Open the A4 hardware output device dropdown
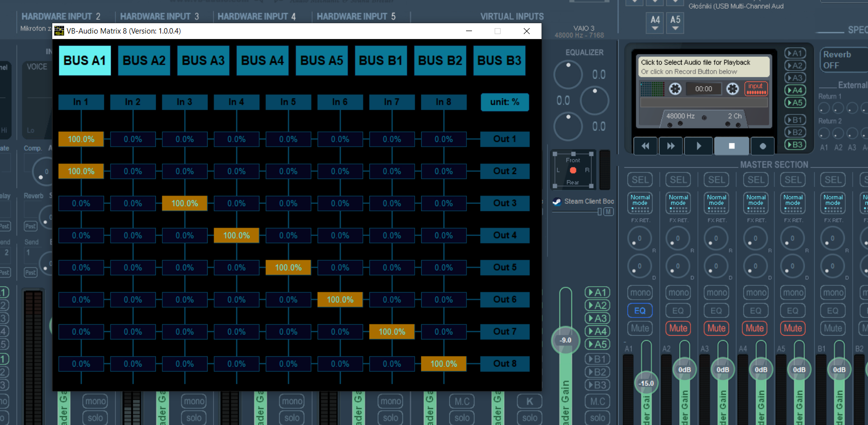The width and height of the screenshot is (868, 425). (655, 23)
